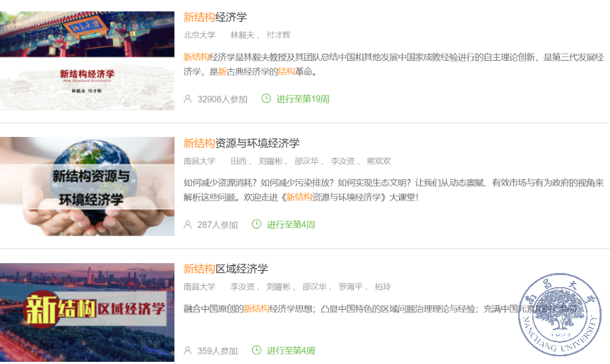This screenshot has width=610, height=364.
Task: Click the city skyline 区域经济学 thumbnail
Action: 87,313
